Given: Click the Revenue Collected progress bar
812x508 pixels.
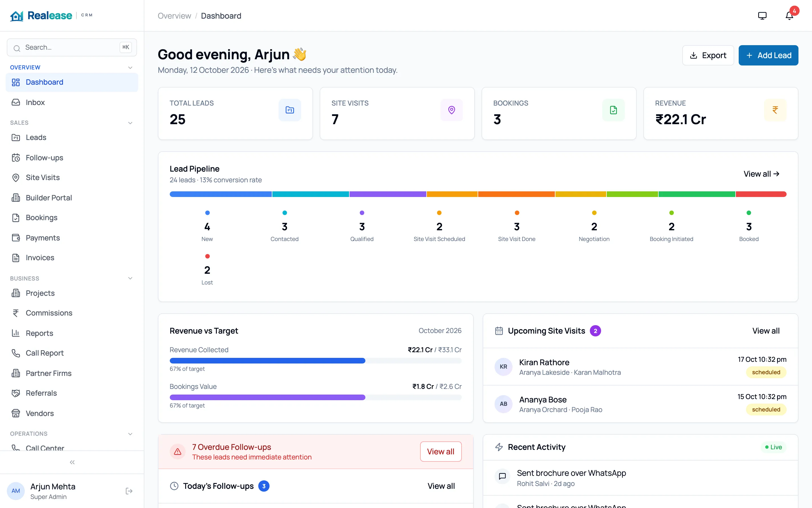Looking at the screenshot, I should (x=315, y=360).
